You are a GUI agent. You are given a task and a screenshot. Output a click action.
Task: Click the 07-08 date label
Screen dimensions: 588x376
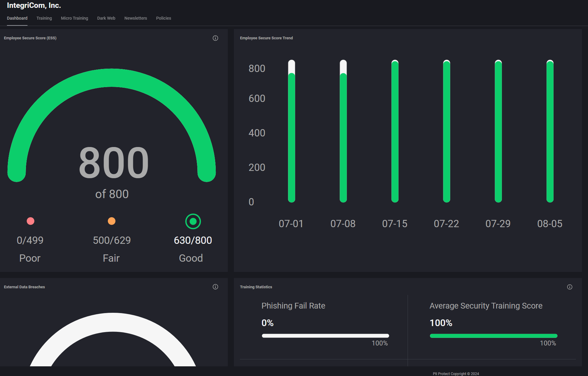343,224
